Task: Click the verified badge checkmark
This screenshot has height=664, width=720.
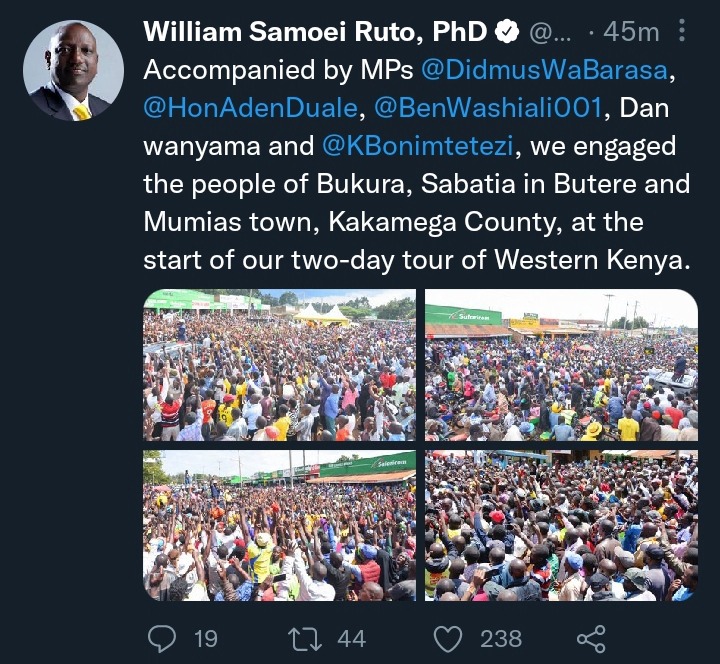Action: coord(507,32)
